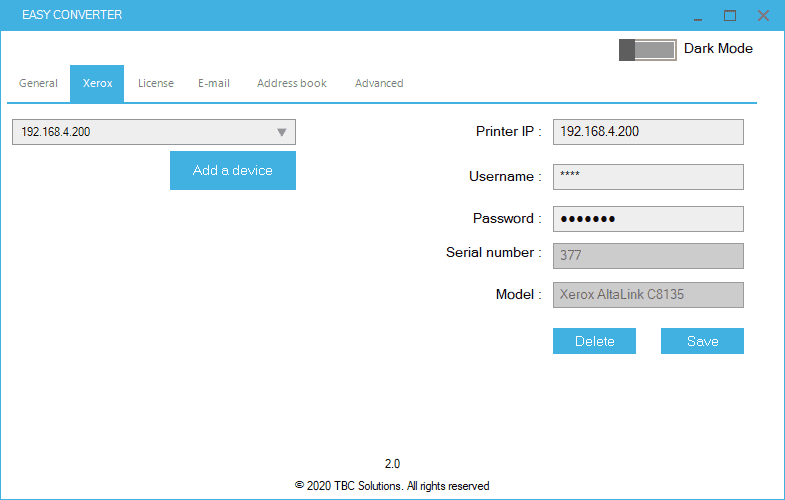The width and height of the screenshot is (785, 500).
Task: Click the Add a device button
Action: 233,171
